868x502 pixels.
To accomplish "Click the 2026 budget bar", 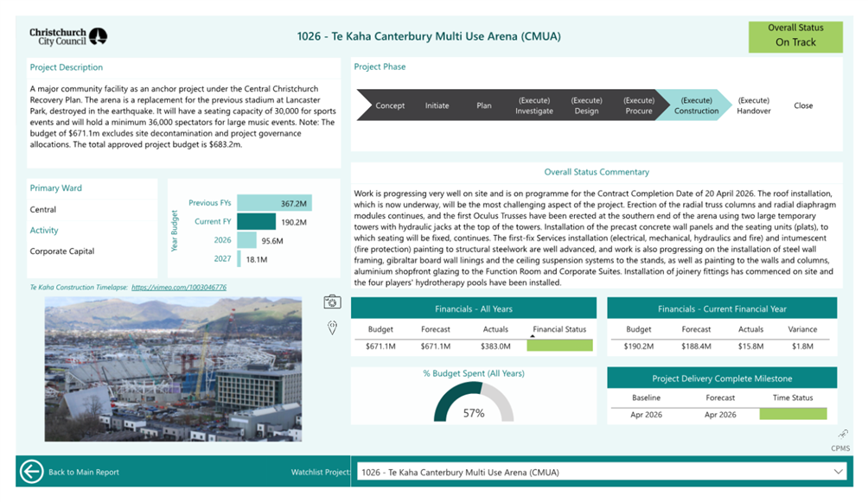I will (247, 240).
